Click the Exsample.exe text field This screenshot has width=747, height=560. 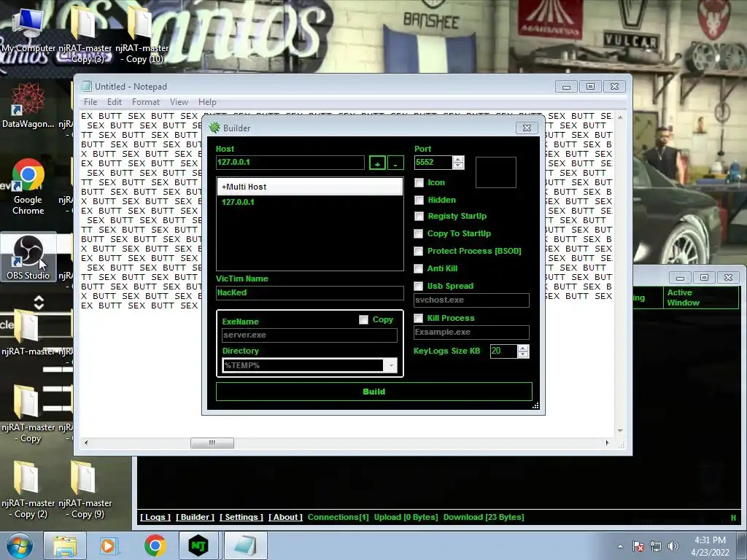pyautogui.click(x=471, y=332)
